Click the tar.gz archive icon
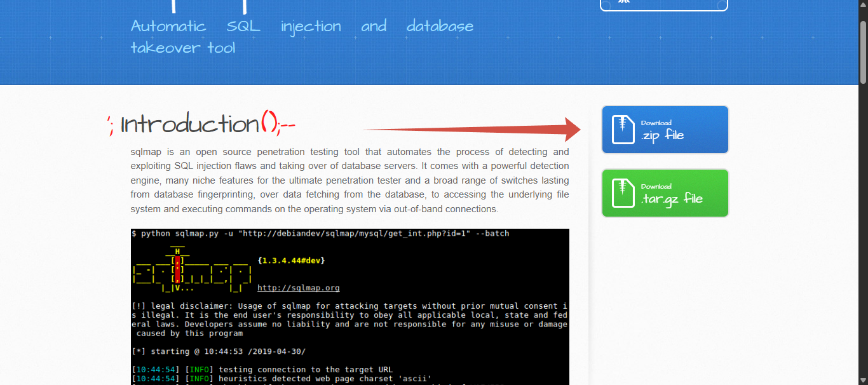The width and height of the screenshot is (868, 385). [x=623, y=193]
